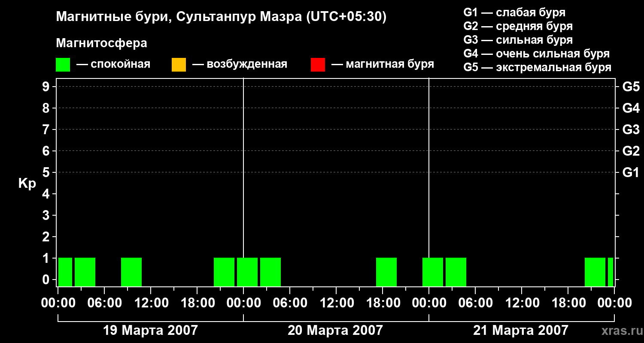Select the 'G3 — сильная буря' legend line
The height and width of the screenshot is (343, 644).
pyautogui.click(x=518, y=40)
